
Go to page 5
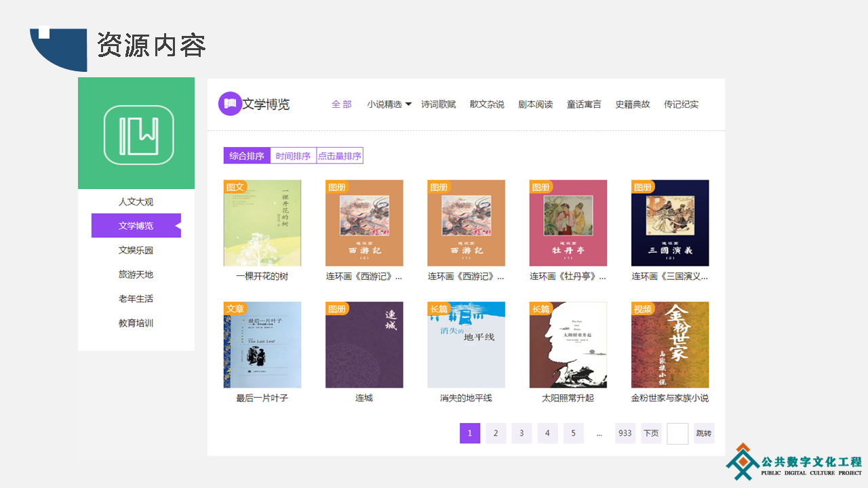point(573,433)
